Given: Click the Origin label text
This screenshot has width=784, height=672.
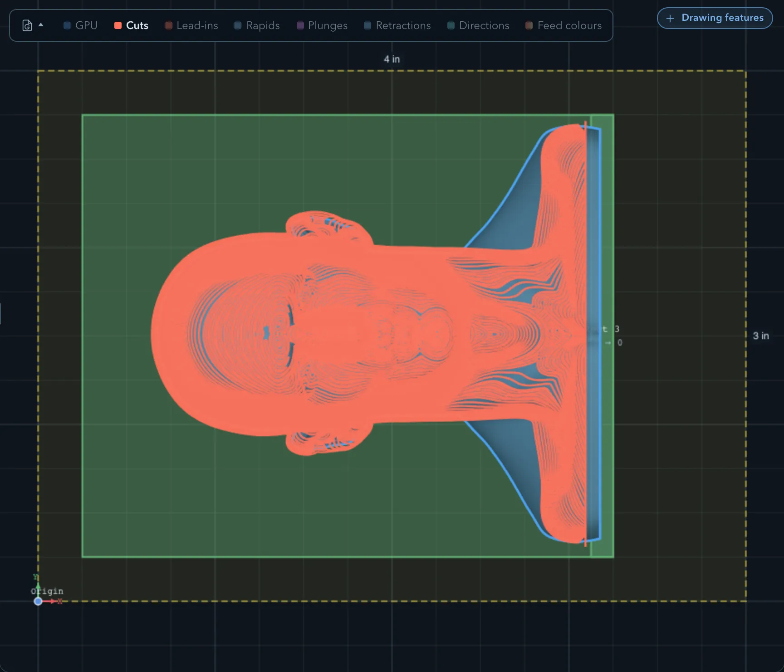Looking at the screenshot, I should pyautogui.click(x=47, y=591).
